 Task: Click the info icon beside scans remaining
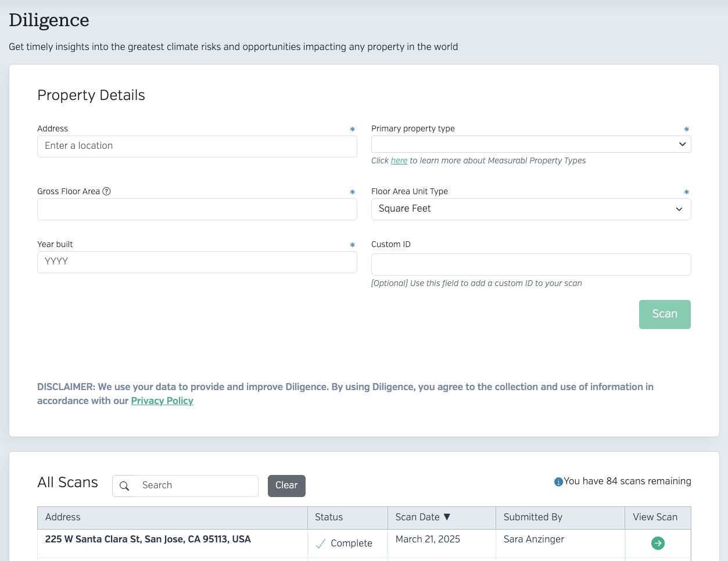coord(558,482)
